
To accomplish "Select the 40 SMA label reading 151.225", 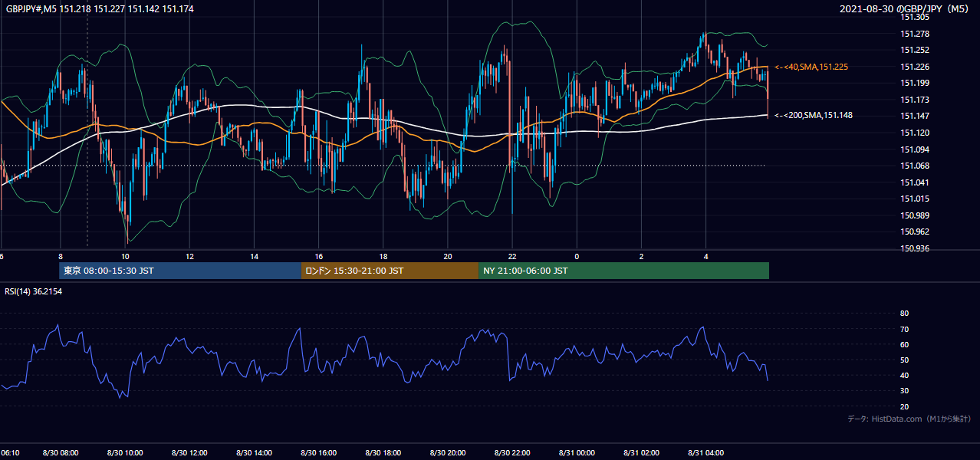I will pos(811,67).
